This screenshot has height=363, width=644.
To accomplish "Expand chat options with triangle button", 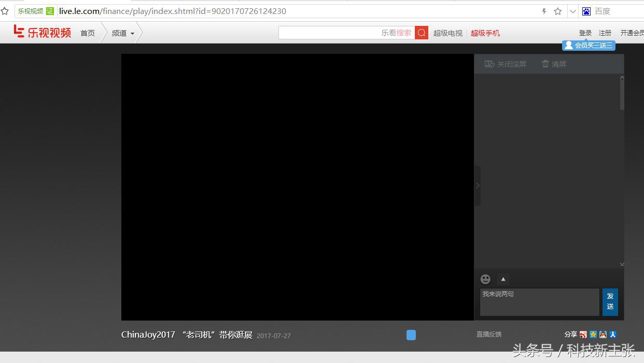I will (503, 279).
